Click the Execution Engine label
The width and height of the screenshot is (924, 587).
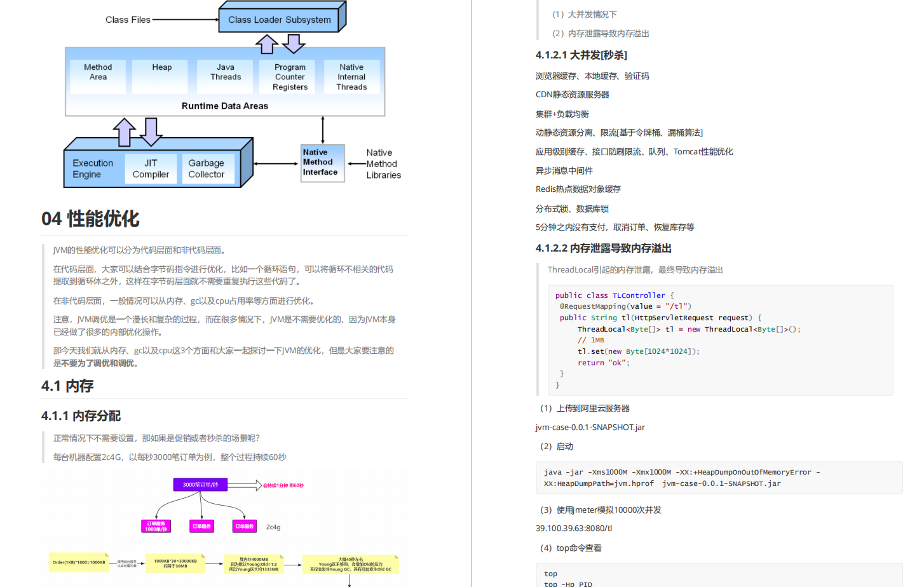click(93, 169)
